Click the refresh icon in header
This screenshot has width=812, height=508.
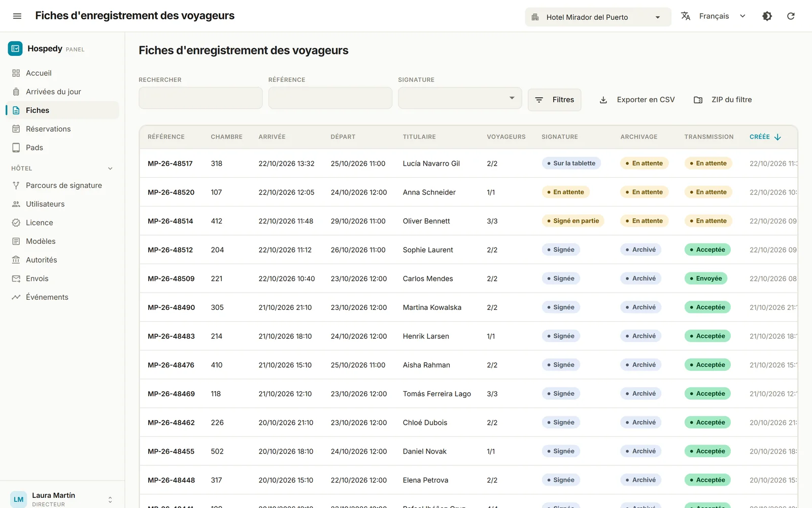tap(791, 16)
